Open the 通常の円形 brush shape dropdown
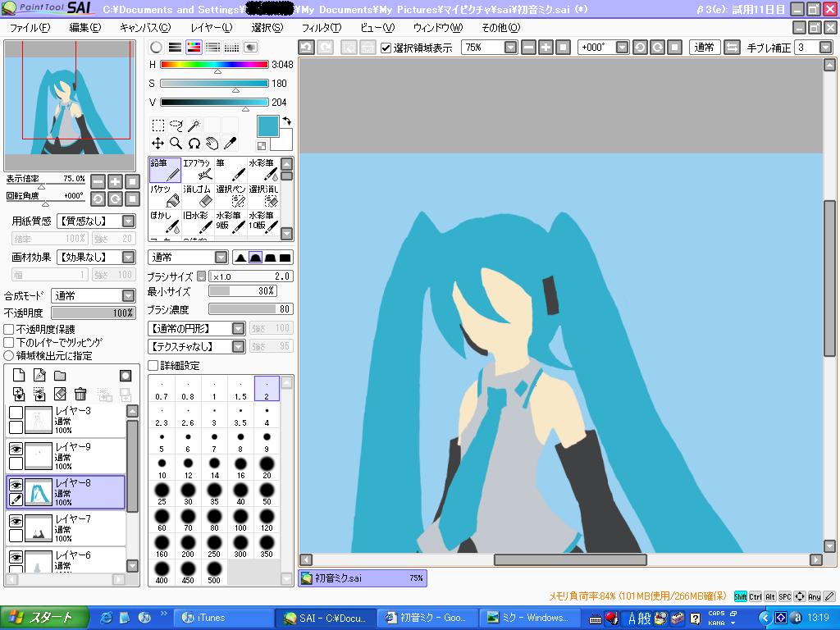 (x=197, y=328)
